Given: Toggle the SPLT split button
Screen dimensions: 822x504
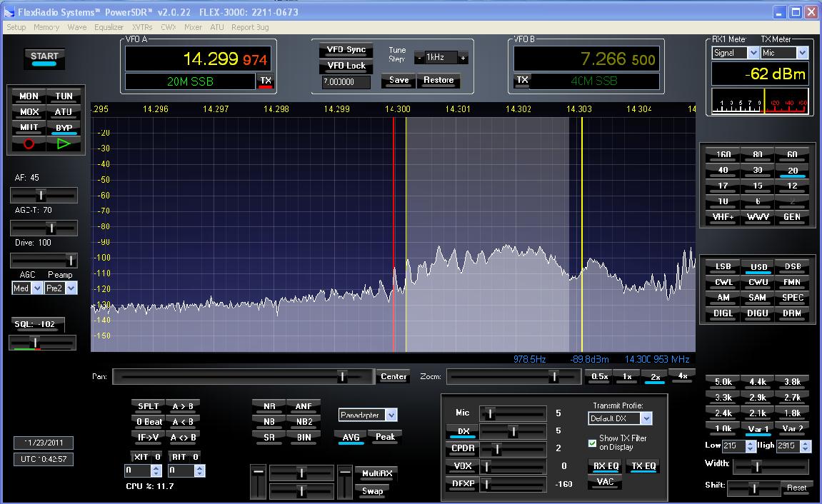Looking at the screenshot, I should [148, 406].
